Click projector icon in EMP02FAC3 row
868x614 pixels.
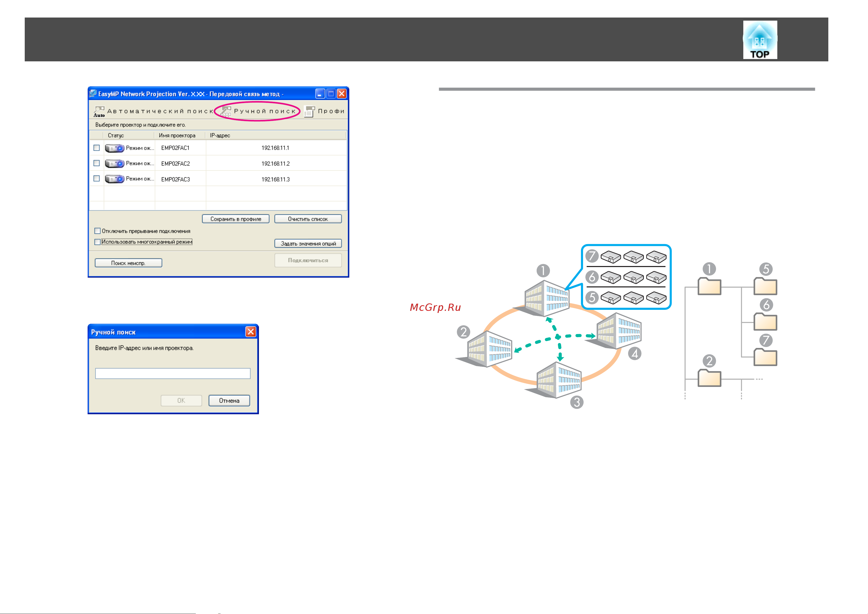(115, 179)
